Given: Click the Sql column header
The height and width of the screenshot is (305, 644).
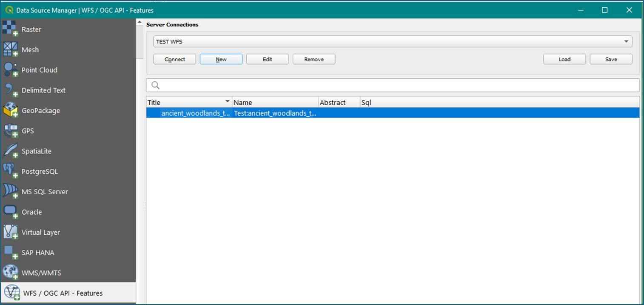Looking at the screenshot, I should point(499,102).
